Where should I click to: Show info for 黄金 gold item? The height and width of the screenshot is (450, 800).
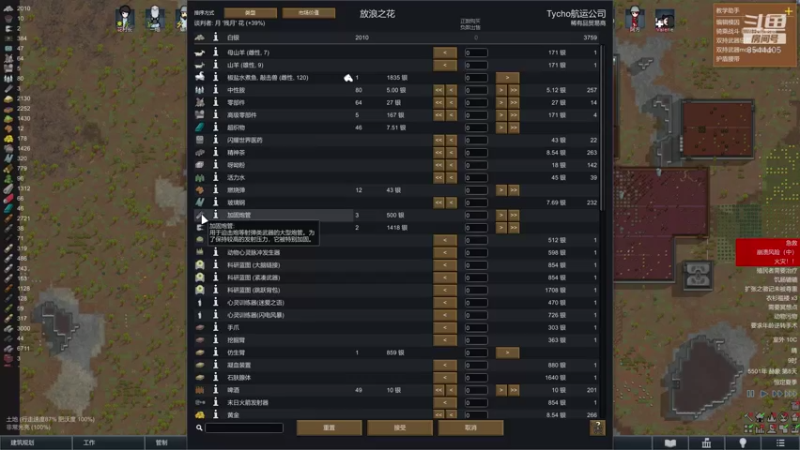pyautogui.click(x=215, y=415)
